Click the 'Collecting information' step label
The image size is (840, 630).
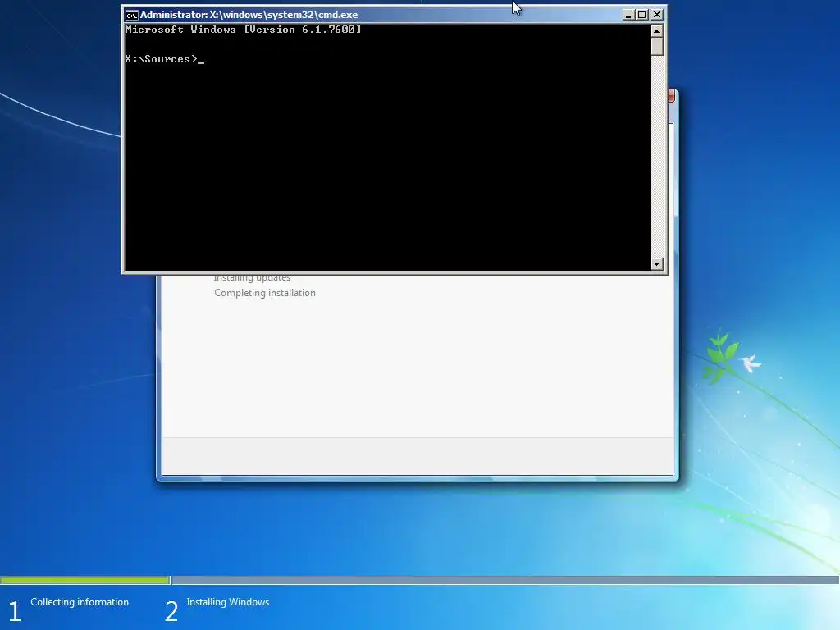point(80,602)
